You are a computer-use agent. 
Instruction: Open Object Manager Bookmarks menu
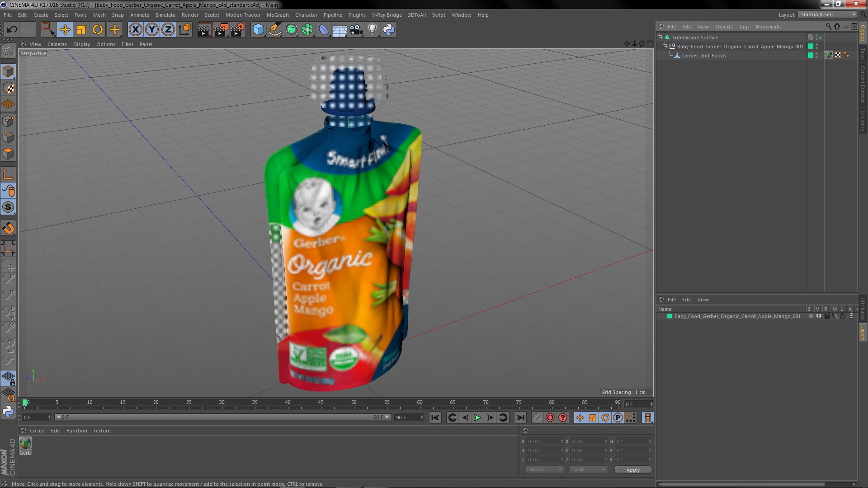point(769,27)
